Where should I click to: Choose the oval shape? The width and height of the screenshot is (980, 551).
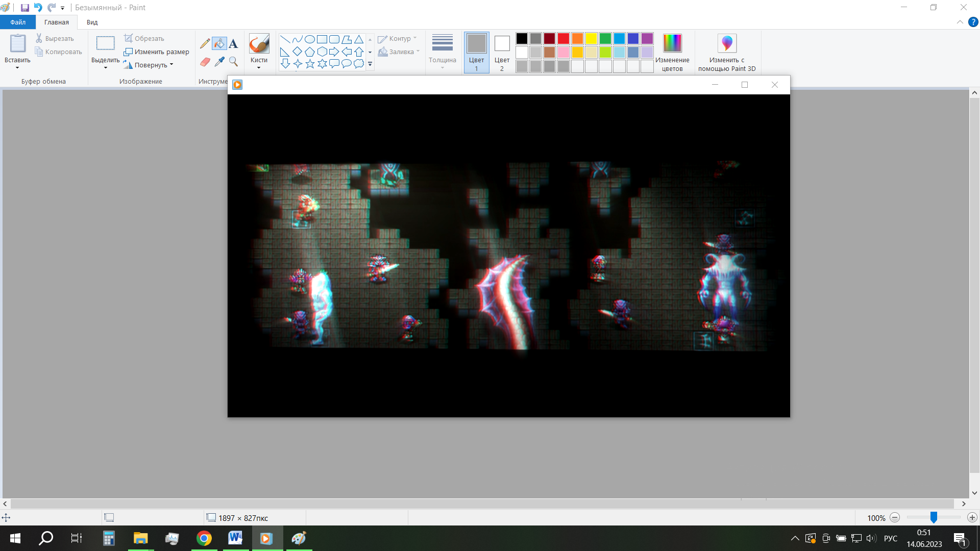(310, 39)
